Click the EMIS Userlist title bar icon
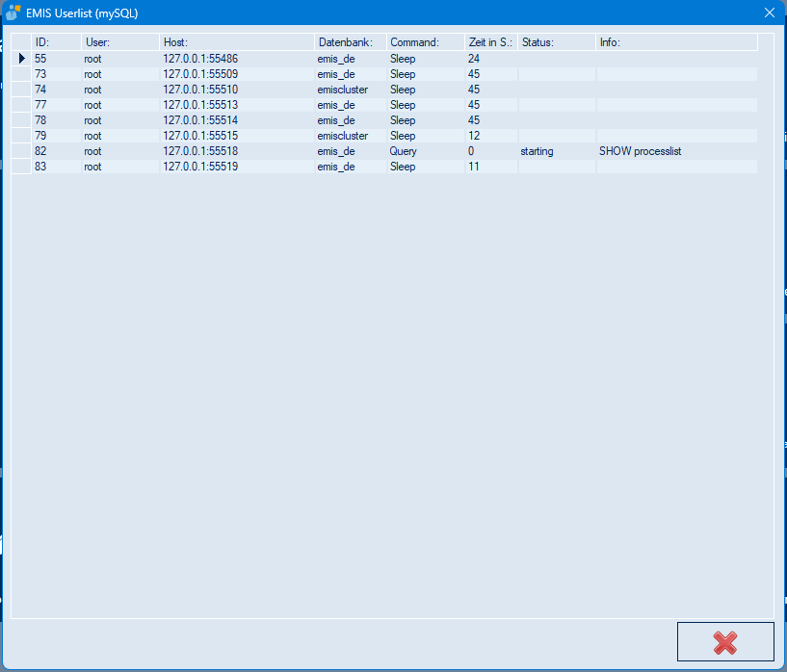This screenshot has width=787, height=672. (x=13, y=13)
